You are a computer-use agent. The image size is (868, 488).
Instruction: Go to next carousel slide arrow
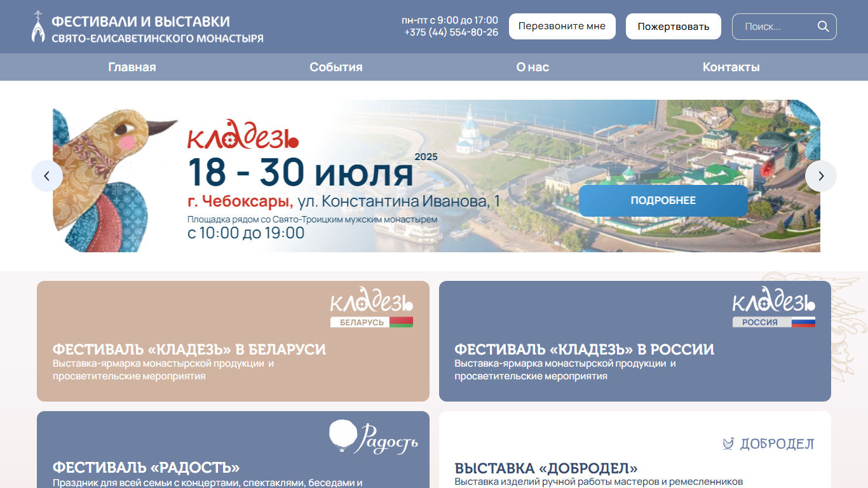coord(821,176)
